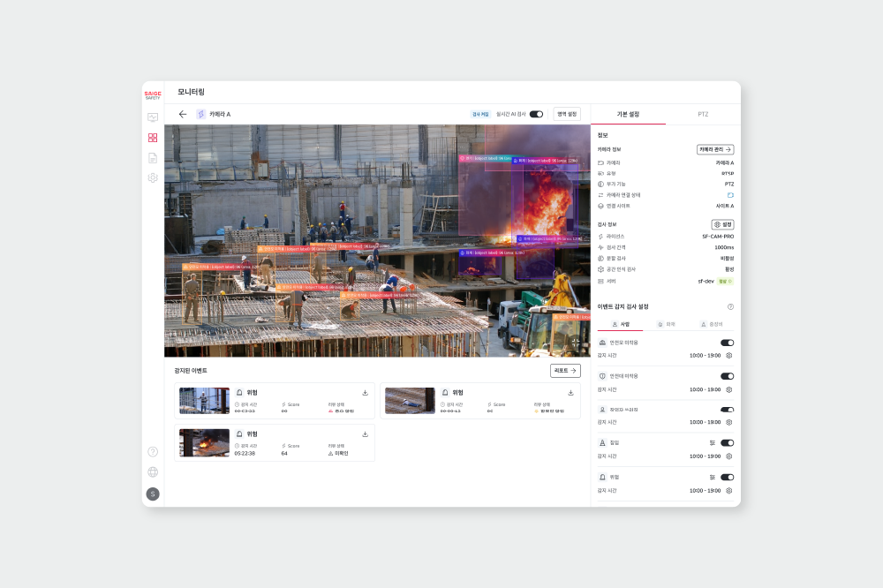The image size is (883, 588).
Task: Open the report document icon in sidebar
Action: tap(153, 158)
